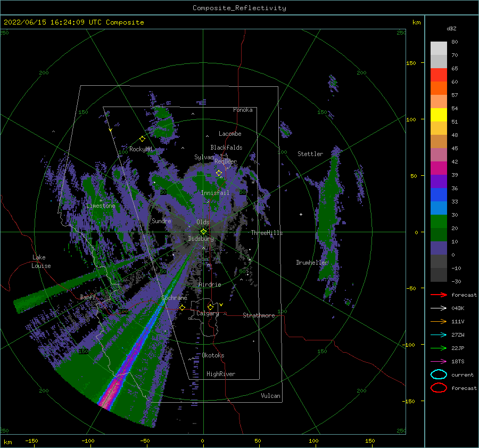Click the red forecast arrow in the legend
Viewport: 479px width, 448px height.
point(439,295)
